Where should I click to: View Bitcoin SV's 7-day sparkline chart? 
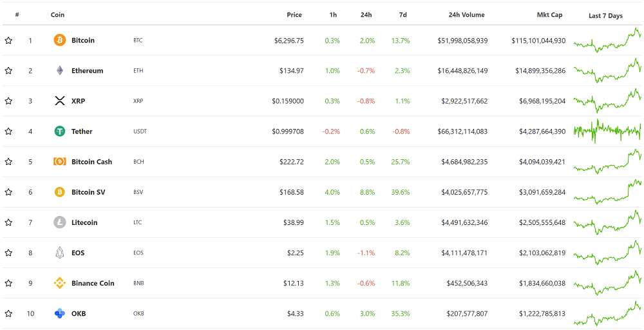(x=607, y=192)
